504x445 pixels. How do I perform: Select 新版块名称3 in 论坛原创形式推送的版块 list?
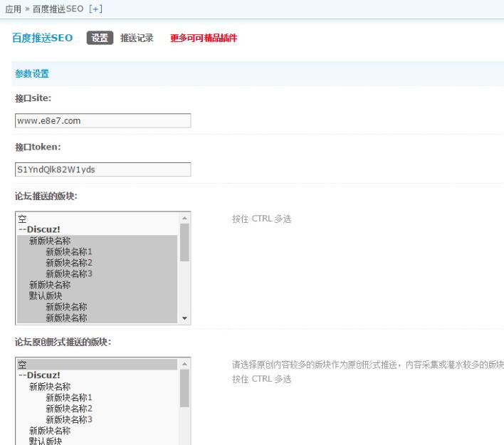[x=97, y=419]
